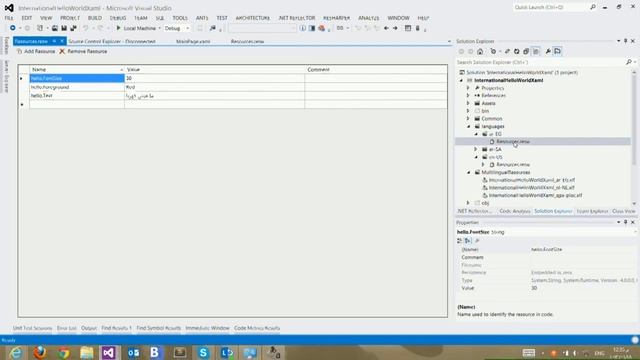Click the Start debugging play arrow
The image size is (640, 360).
(118, 28)
